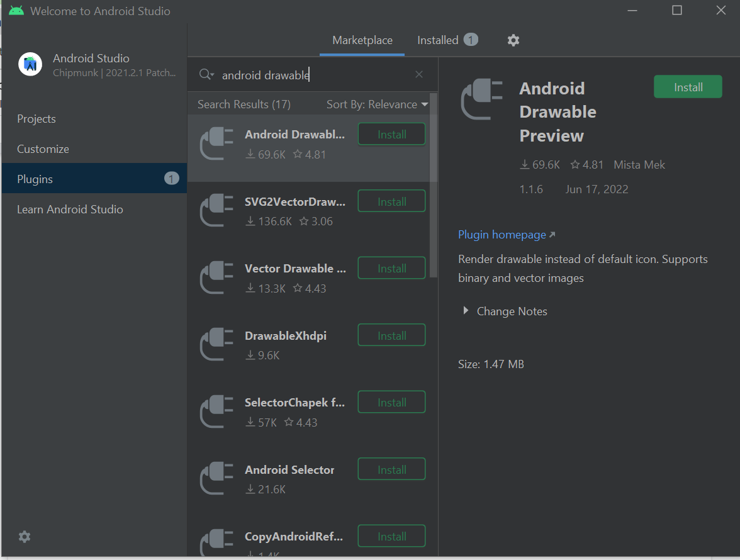The height and width of the screenshot is (560, 740).
Task: Switch to the Installed tab
Action: tap(438, 40)
